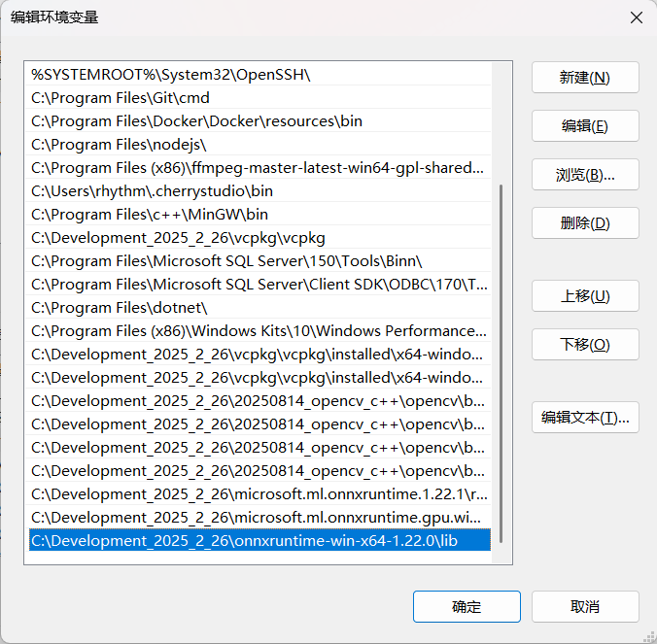Move entry down with 下移(O)
The width and height of the screenshot is (657, 644).
[585, 345]
